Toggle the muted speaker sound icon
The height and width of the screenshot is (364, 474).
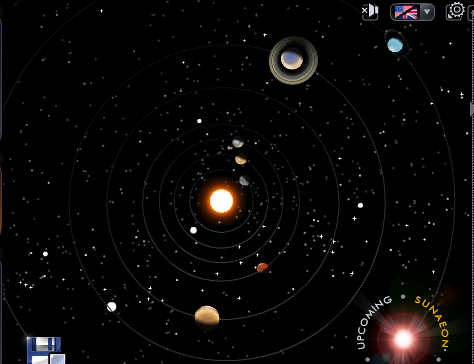(370, 12)
